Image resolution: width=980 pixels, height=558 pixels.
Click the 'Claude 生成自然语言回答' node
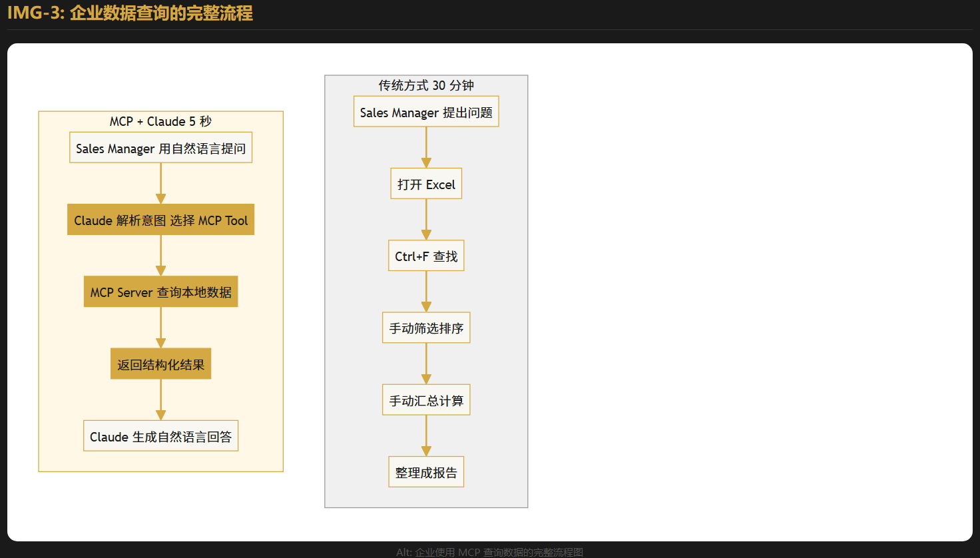[x=160, y=436]
